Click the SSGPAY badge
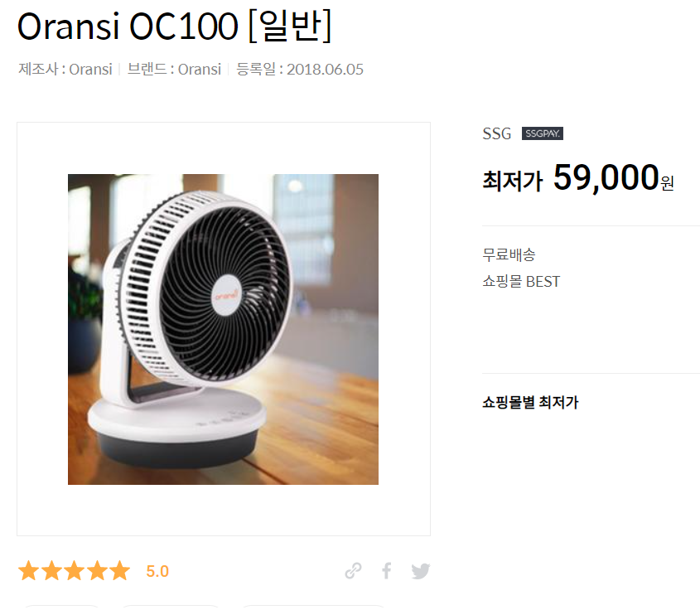 [x=543, y=133]
